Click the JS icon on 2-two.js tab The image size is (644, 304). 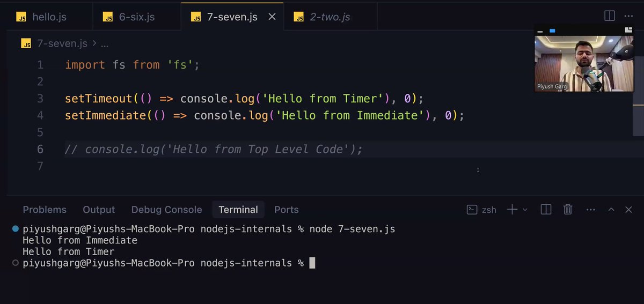tap(299, 17)
